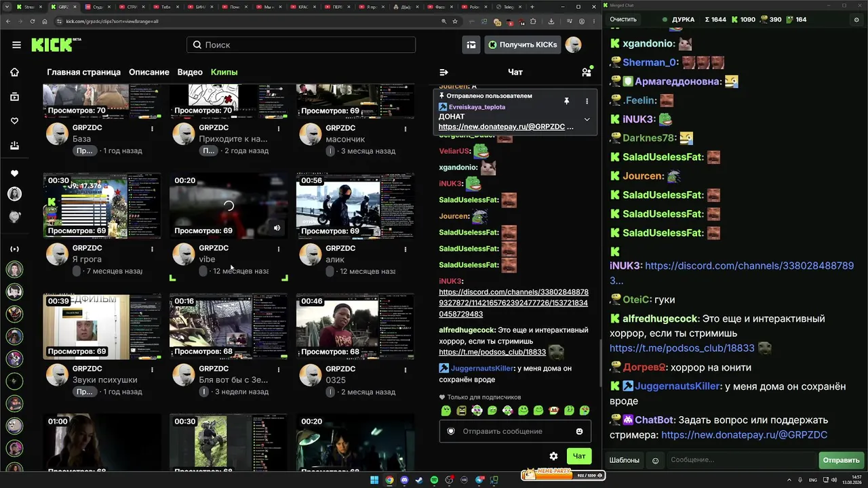Click the Получить KICKs button
The image size is (868, 488).
522,45
